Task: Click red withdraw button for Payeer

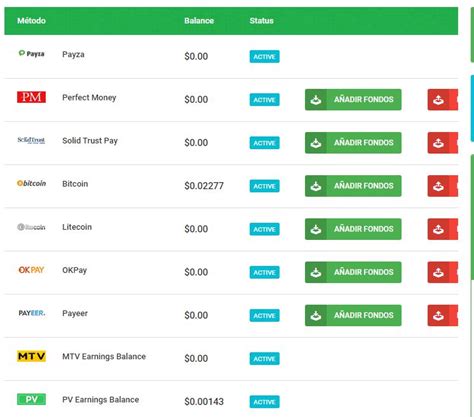Action: (x=443, y=315)
